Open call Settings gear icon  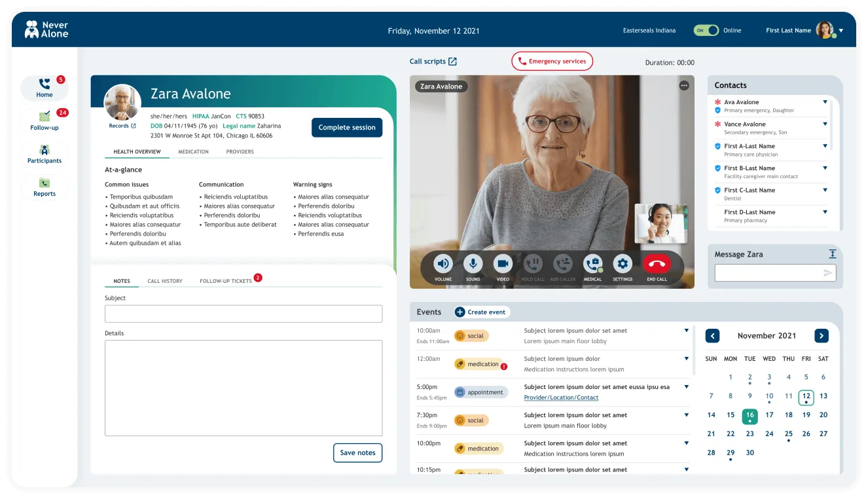coord(622,265)
